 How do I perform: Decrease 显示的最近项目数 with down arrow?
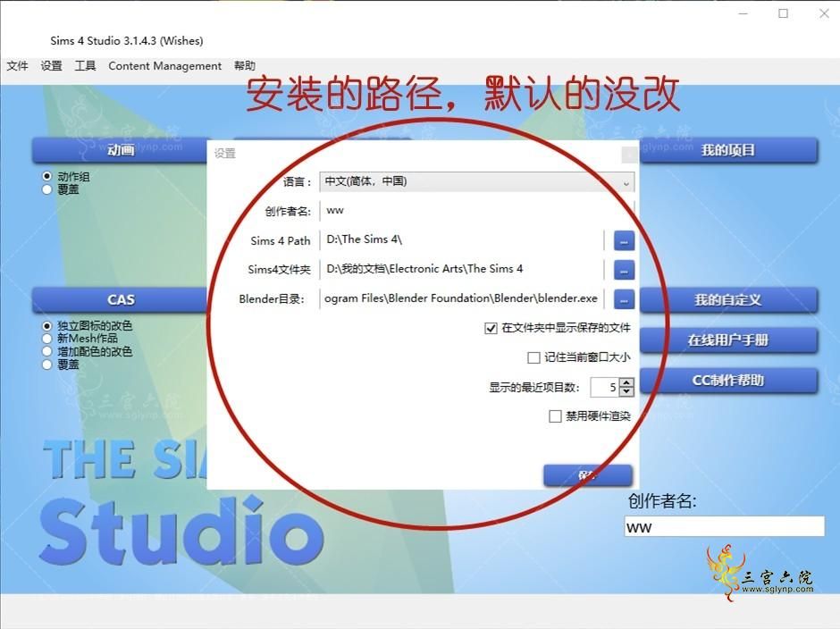626,392
